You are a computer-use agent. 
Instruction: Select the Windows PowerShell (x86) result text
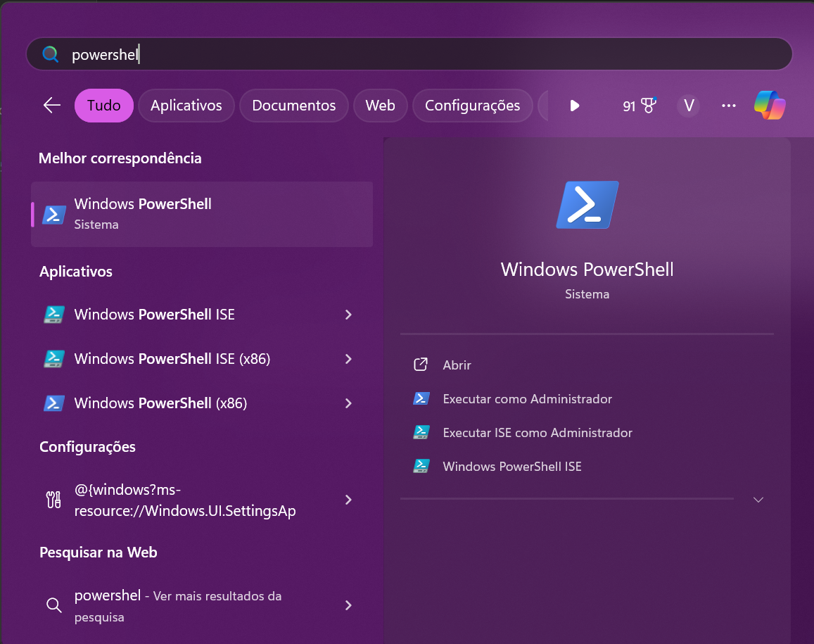(160, 403)
